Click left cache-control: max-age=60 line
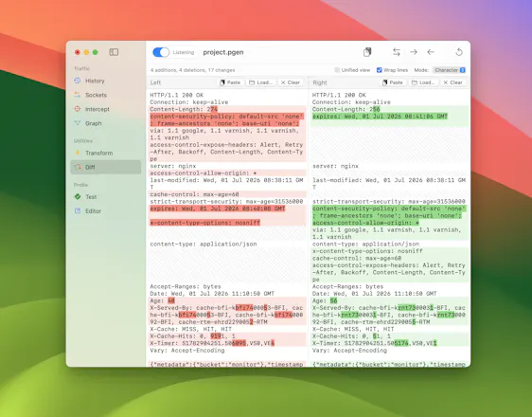Viewport: 532px width, 417px height. [194, 194]
